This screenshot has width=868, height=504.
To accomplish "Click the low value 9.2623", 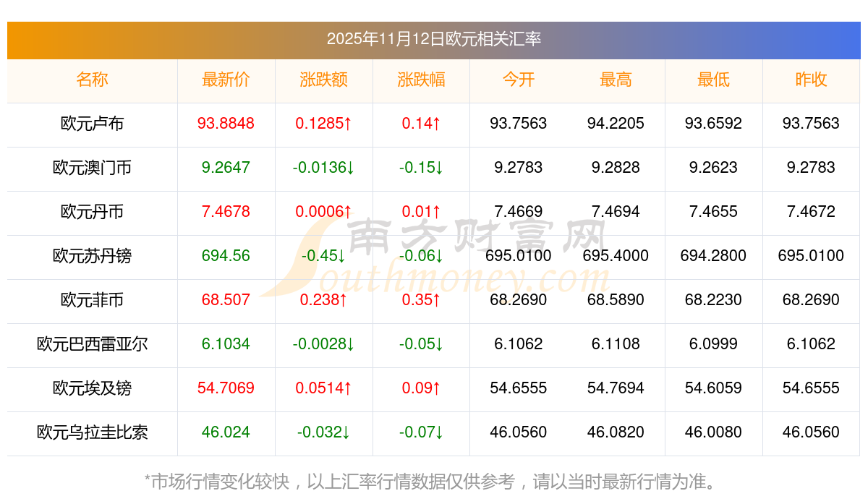I will pos(713,168).
